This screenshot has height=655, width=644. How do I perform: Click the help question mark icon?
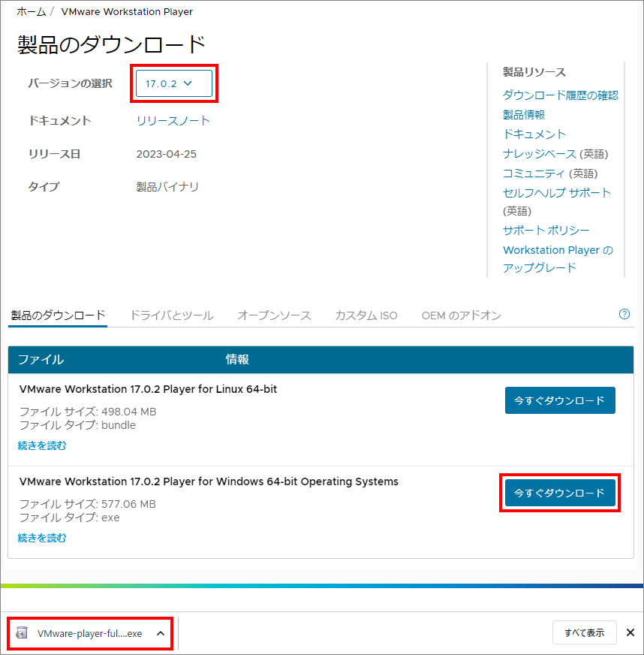624,314
